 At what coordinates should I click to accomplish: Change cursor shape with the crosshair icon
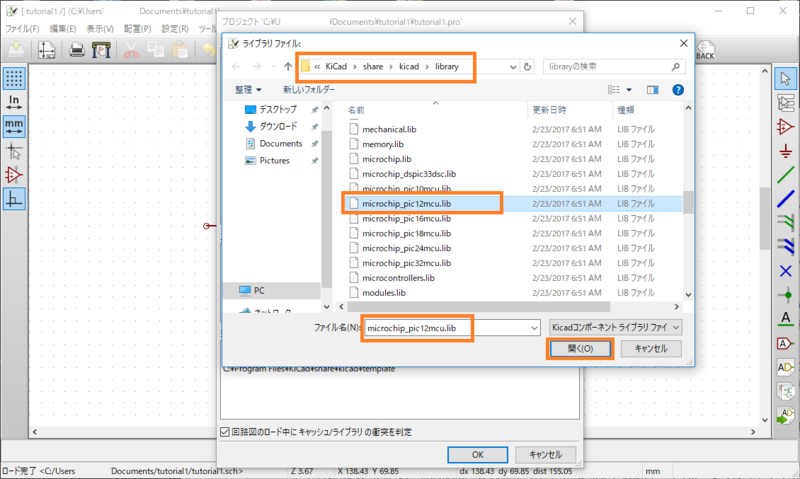click(14, 151)
